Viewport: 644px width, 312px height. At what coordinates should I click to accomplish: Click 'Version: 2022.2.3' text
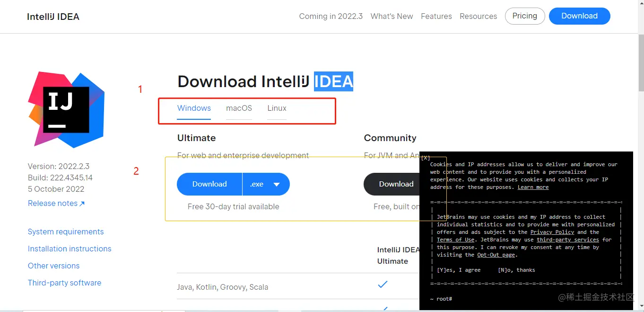pyautogui.click(x=59, y=166)
